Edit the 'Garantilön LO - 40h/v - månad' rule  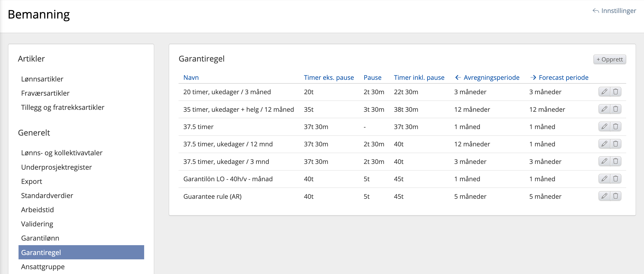click(x=604, y=179)
